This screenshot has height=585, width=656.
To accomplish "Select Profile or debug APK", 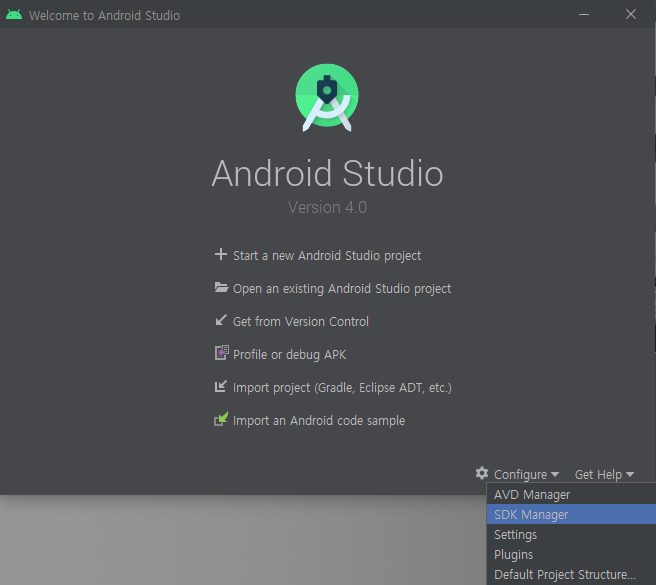I will (290, 354).
